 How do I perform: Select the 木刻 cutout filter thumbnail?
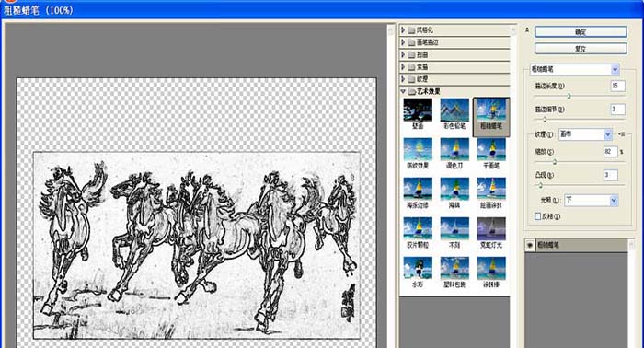[x=454, y=228]
